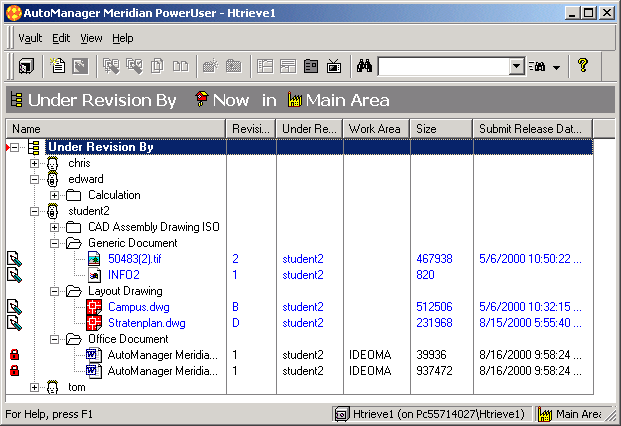Click the under-revision pencil icon for INFO2 row
The width and height of the screenshot is (621, 426).
(x=14, y=275)
